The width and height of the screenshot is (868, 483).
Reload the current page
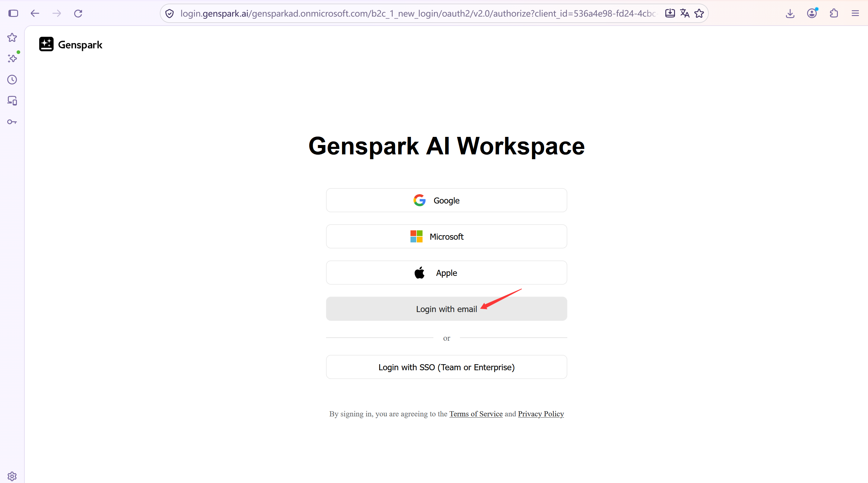78,13
